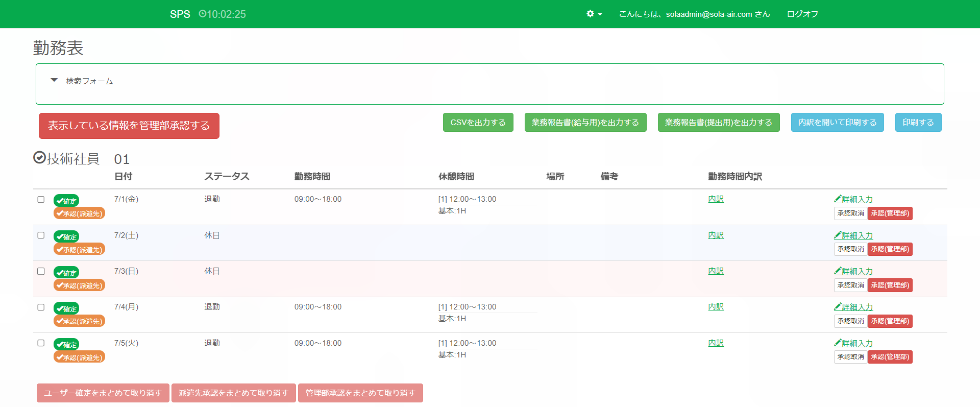
Task: Tick the checkbox for the 7/3(日) row
Action: point(41,271)
